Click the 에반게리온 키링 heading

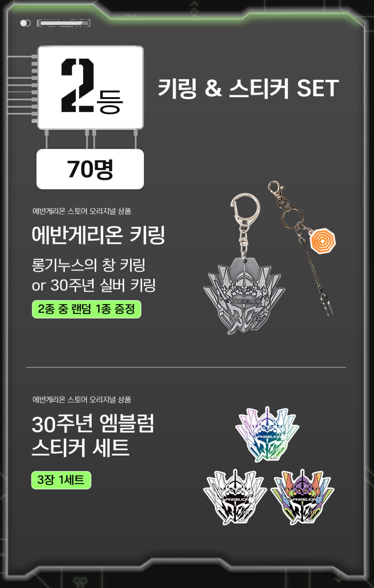pyautogui.click(x=99, y=235)
